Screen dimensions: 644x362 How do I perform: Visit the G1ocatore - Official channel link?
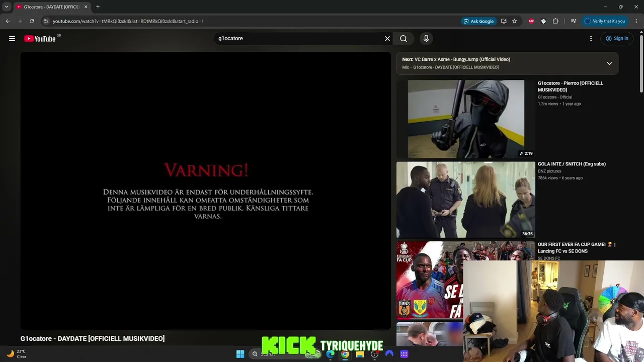(555, 97)
